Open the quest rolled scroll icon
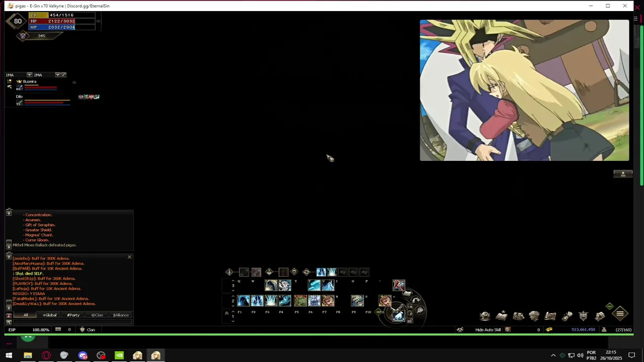Screen dimensions: 644x362 [567, 316]
